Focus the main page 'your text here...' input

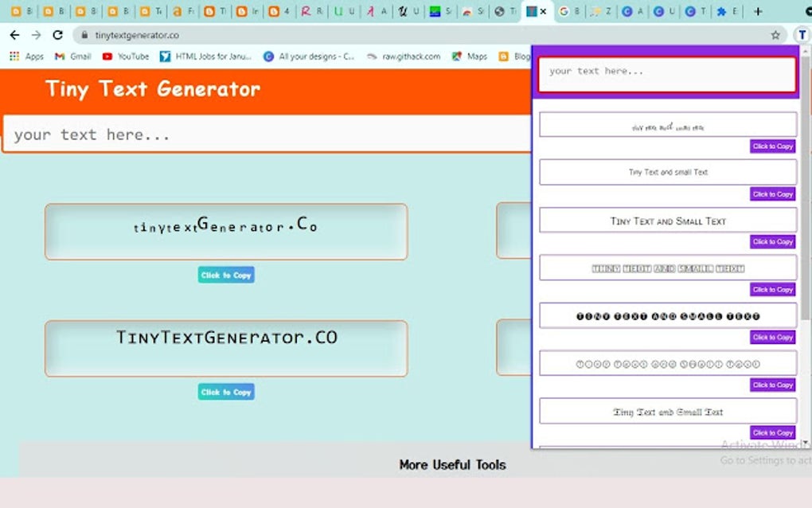click(267, 134)
